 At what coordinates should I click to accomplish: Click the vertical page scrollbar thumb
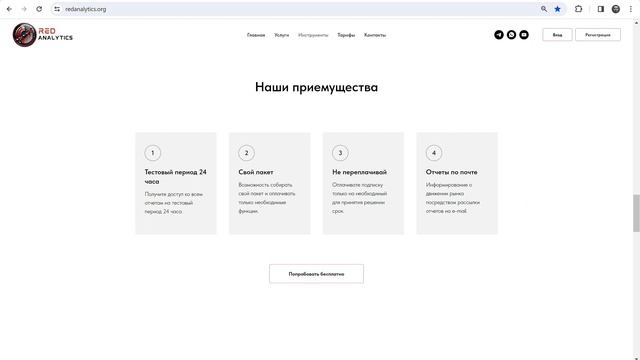[636, 213]
